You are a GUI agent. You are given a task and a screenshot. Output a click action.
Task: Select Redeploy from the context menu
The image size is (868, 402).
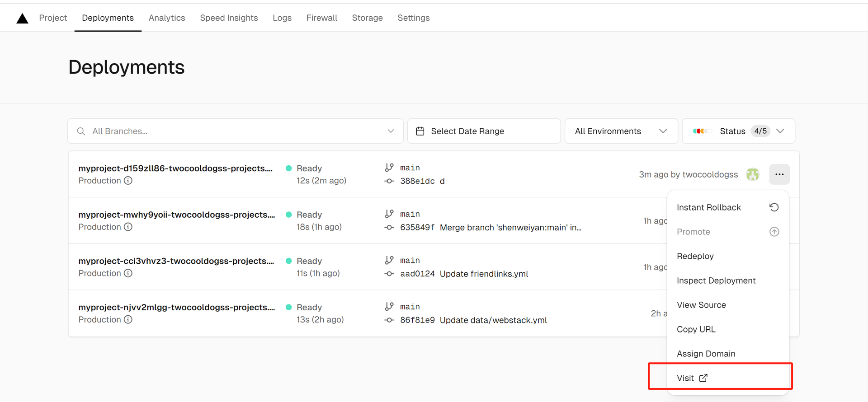(695, 256)
